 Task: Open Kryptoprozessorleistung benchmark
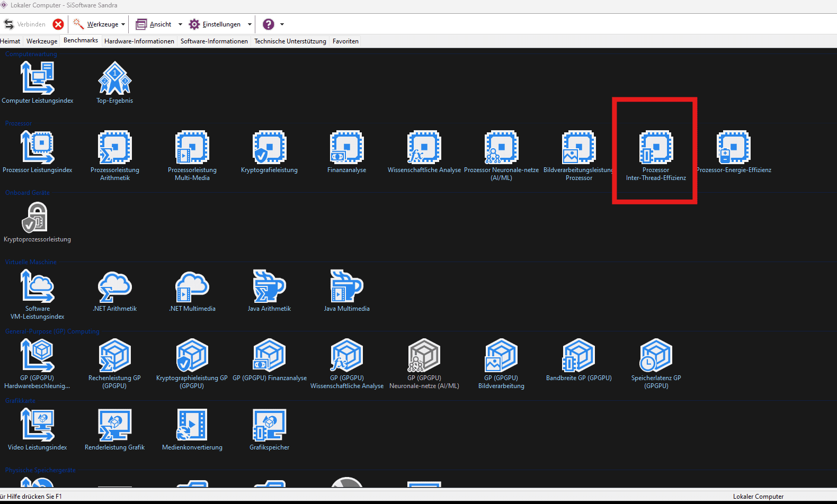38,221
